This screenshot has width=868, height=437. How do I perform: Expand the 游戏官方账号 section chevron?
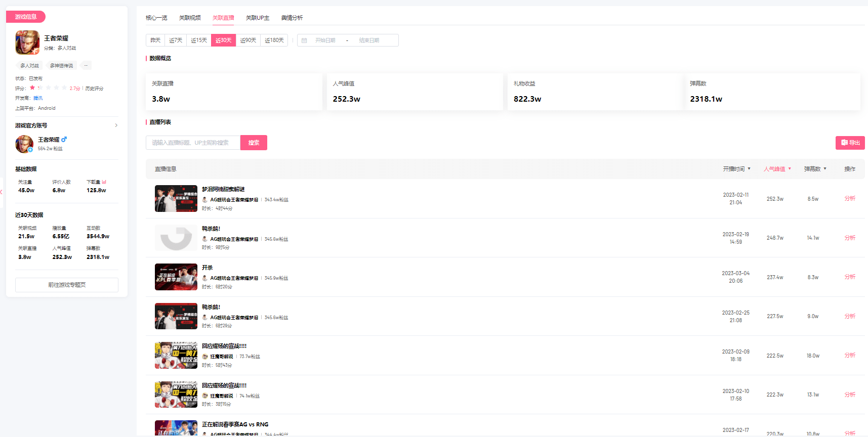click(x=116, y=125)
